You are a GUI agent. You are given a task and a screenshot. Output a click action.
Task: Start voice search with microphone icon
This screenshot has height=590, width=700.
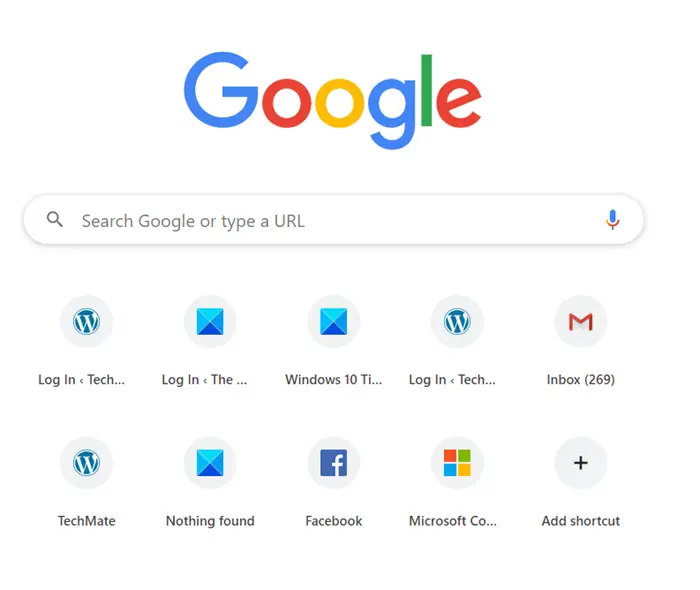point(612,220)
